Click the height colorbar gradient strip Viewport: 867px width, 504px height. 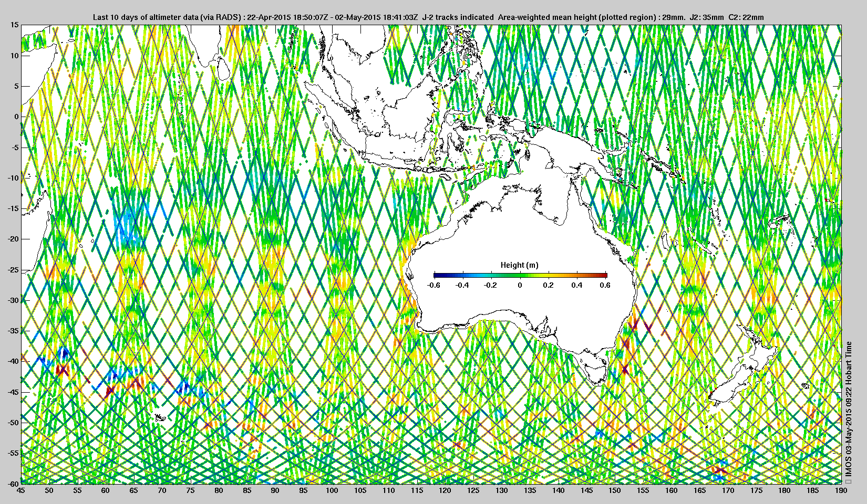[x=520, y=275]
